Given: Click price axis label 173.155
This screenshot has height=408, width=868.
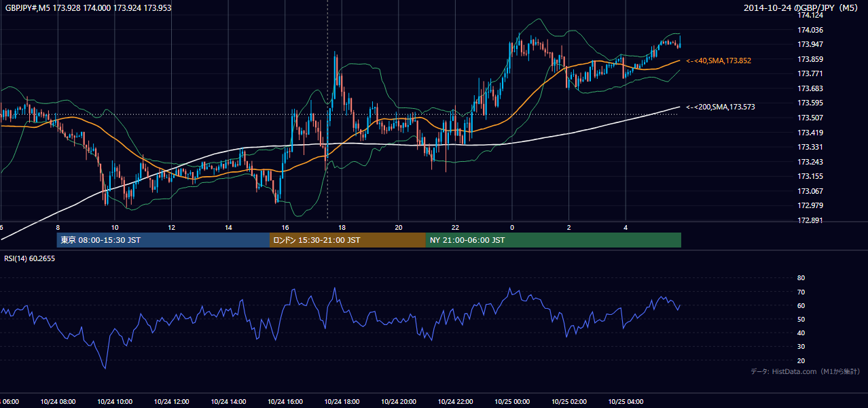Looking at the screenshot, I should 810,176.
